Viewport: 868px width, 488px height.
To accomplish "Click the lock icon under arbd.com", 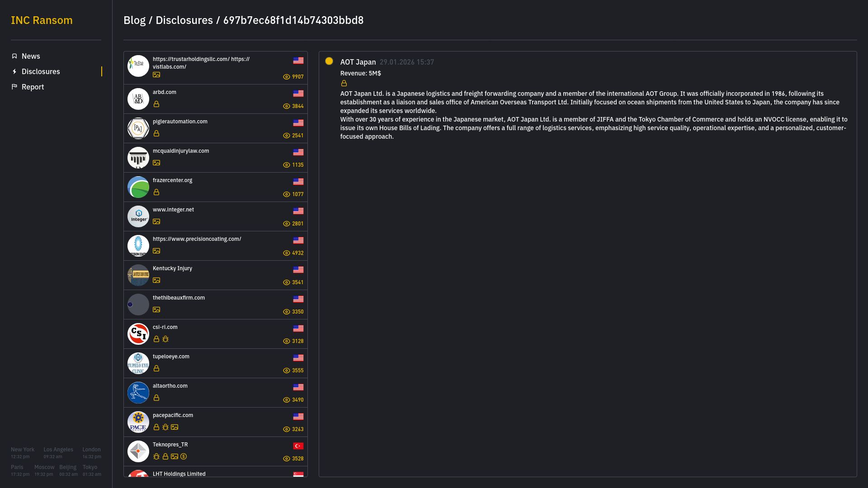I will (156, 104).
